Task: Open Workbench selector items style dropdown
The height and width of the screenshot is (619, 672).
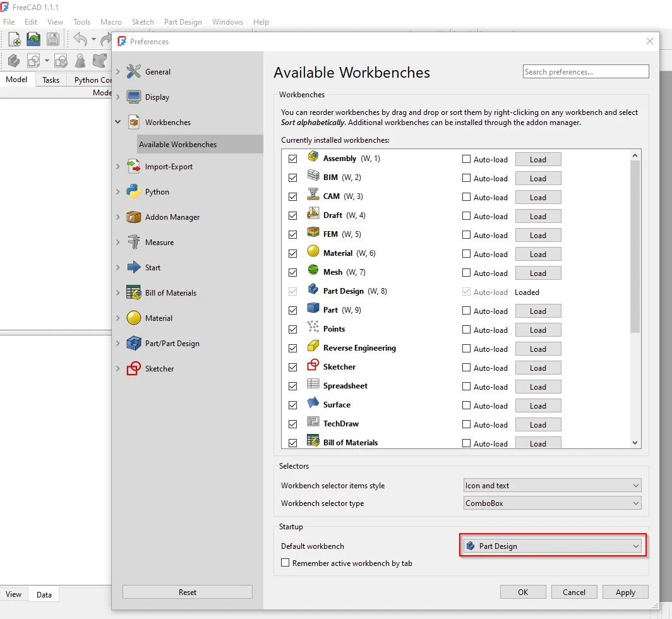Action: pos(553,486)
